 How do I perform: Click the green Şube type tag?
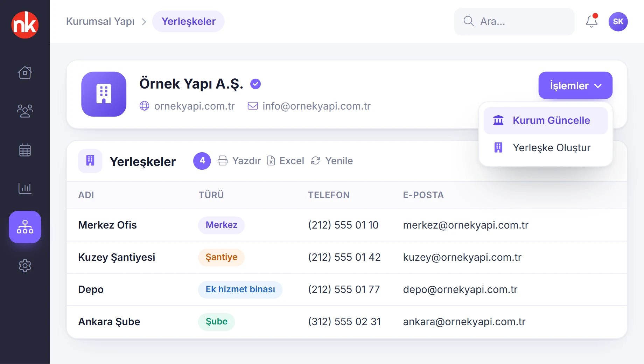216,322
